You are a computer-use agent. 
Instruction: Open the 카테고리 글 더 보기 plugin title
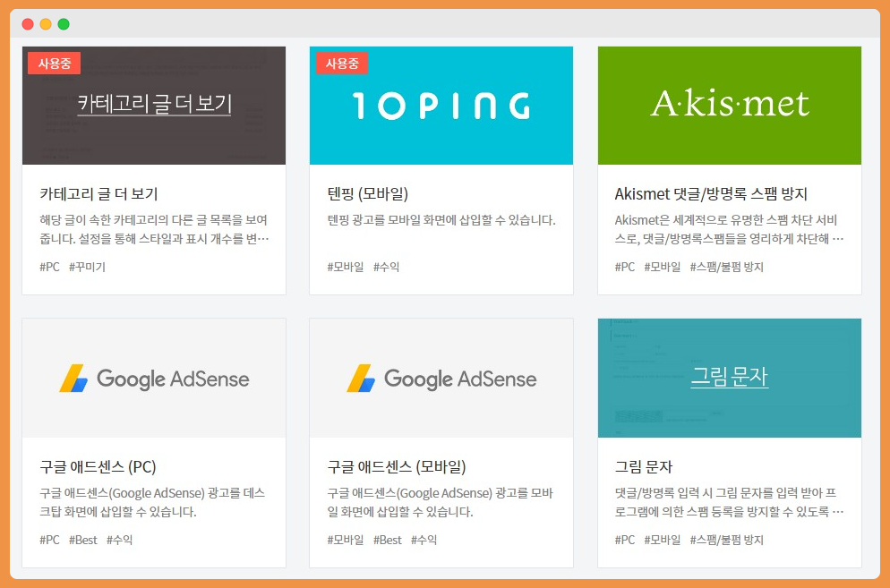[x=98, y=194]
